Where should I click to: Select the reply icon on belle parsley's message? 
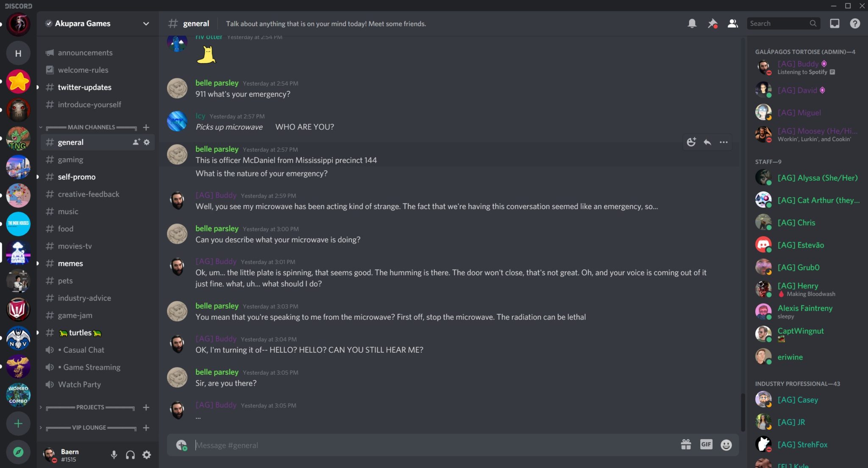[707, 142]
